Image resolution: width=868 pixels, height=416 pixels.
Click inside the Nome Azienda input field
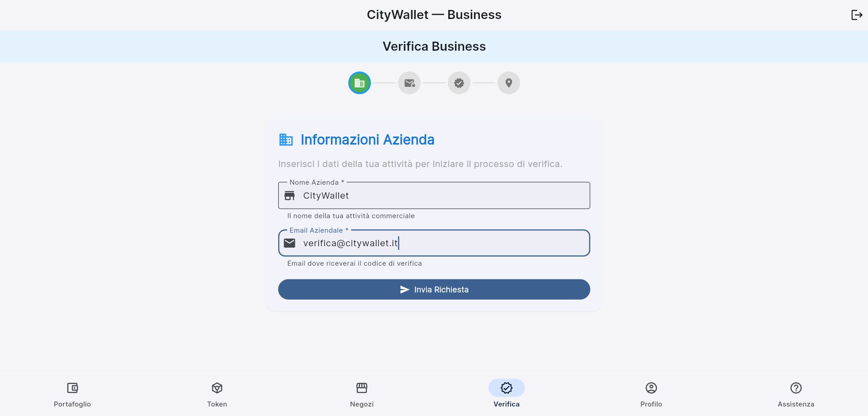pos(434,196)
